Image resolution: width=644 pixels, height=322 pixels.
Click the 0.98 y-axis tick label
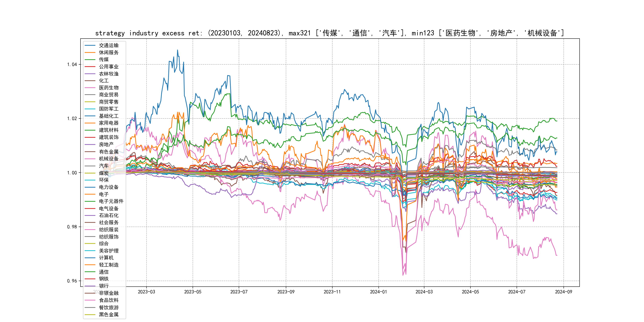click(72, 227)
